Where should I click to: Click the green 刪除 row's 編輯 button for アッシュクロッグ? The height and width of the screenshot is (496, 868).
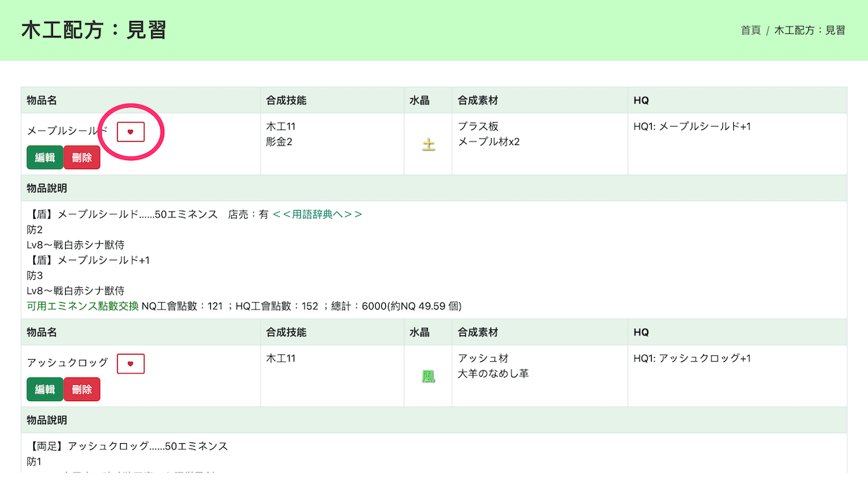44,389
